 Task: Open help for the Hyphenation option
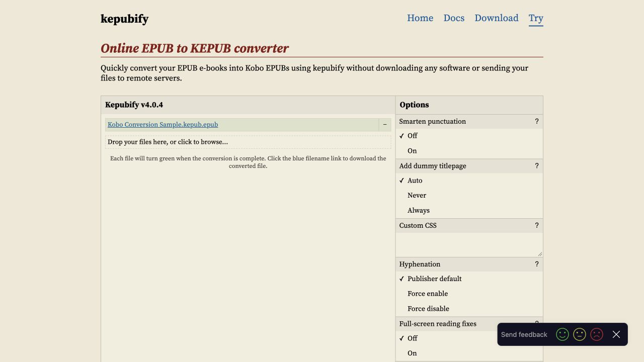537,264
